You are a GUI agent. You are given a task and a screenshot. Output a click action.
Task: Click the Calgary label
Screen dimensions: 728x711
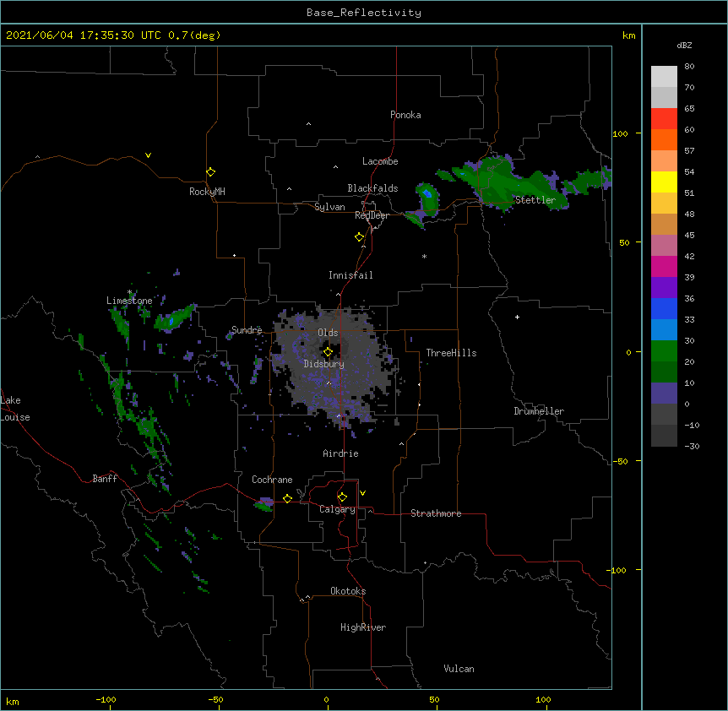[337, 509]
